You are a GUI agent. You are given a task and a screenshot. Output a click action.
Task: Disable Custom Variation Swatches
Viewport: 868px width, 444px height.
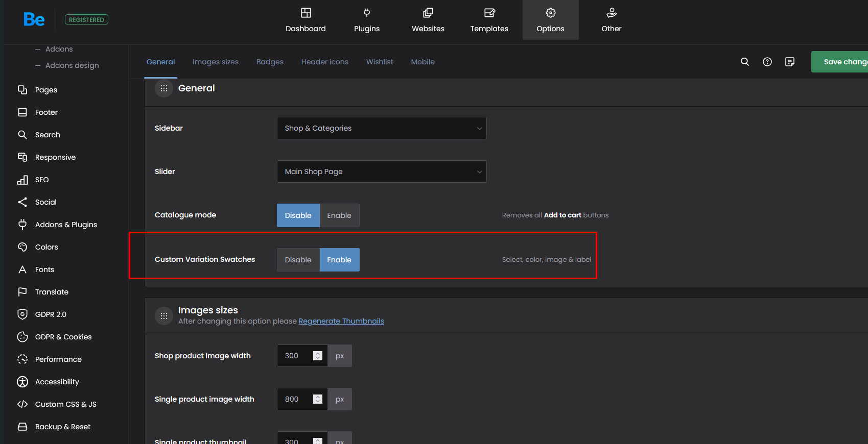pyautogui.click(x=298, y=260)
